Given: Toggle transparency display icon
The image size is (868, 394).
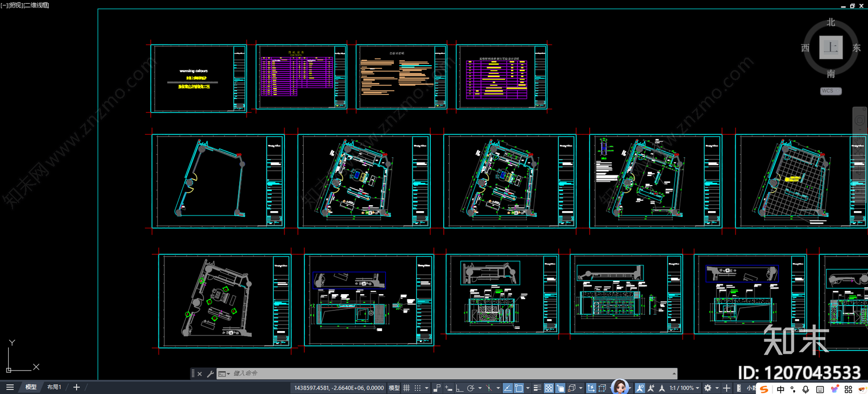Looking at the screenshot, I should coord(549,388).
